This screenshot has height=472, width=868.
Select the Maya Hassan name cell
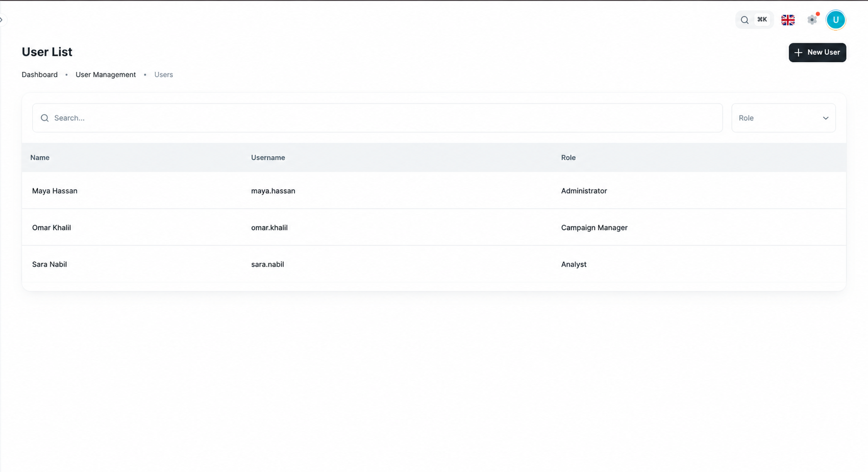tap(55, 191)
